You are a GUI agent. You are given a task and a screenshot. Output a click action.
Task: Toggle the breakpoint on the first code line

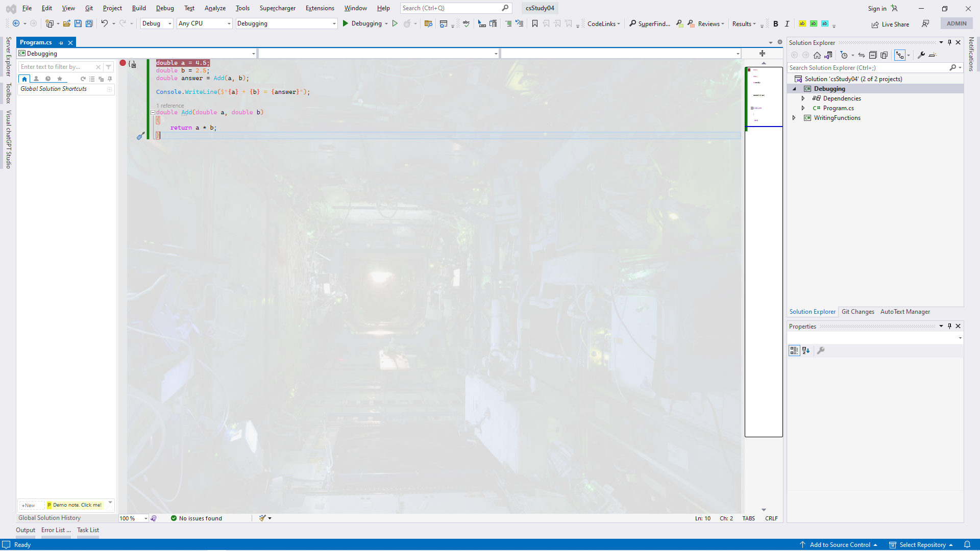click(122, 63)
